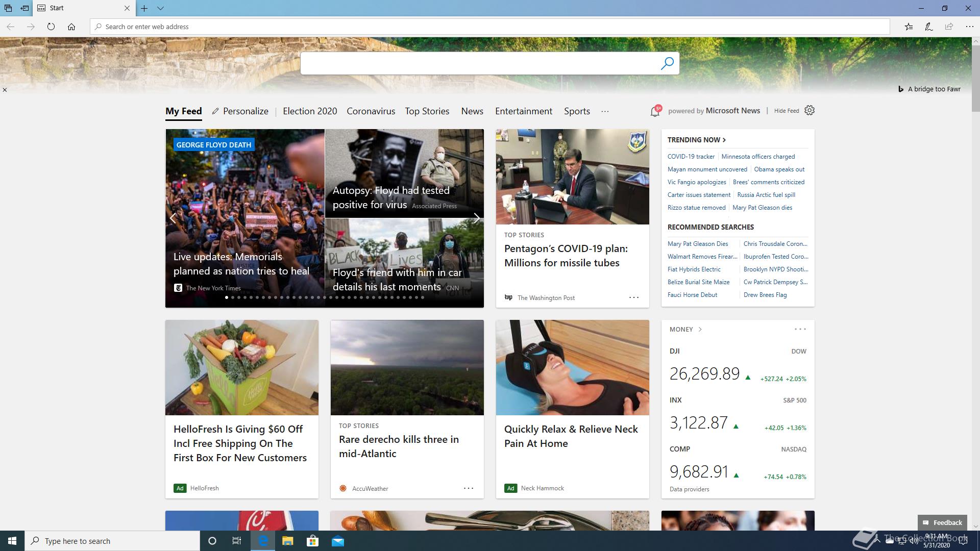Click the Share page icon
This screenshot has height=551, width=980.
[949, 27]
